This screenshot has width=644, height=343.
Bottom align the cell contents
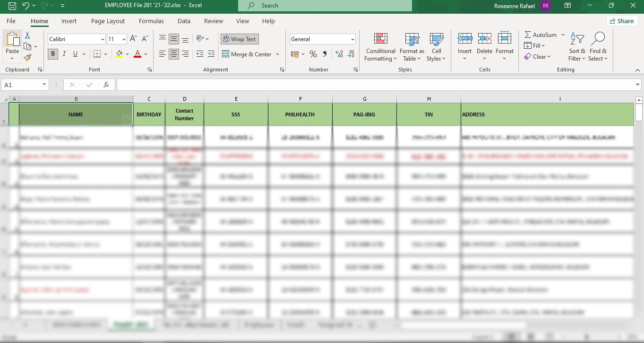185,39
